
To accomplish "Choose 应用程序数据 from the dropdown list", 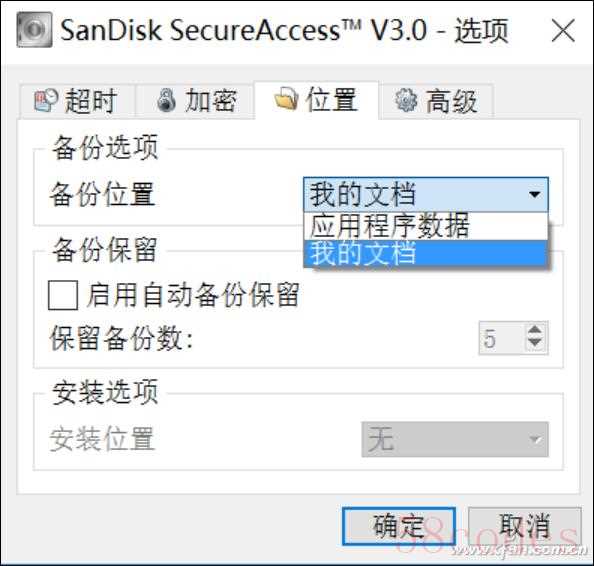I will [425, 226].
